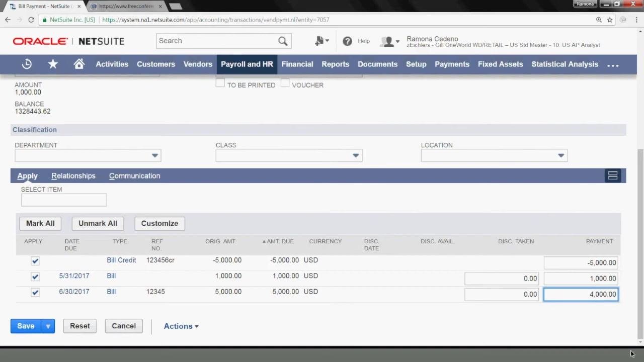Toggle the subtab layout view icon
Image resolution: width=644 pixels, height=362 pixels.
point(613,175)
